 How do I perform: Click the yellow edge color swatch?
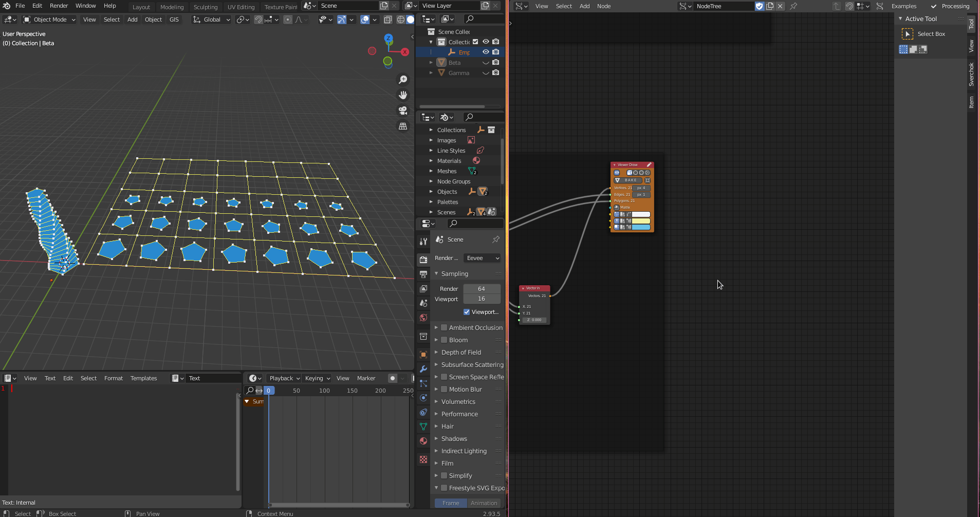[641, 221]
